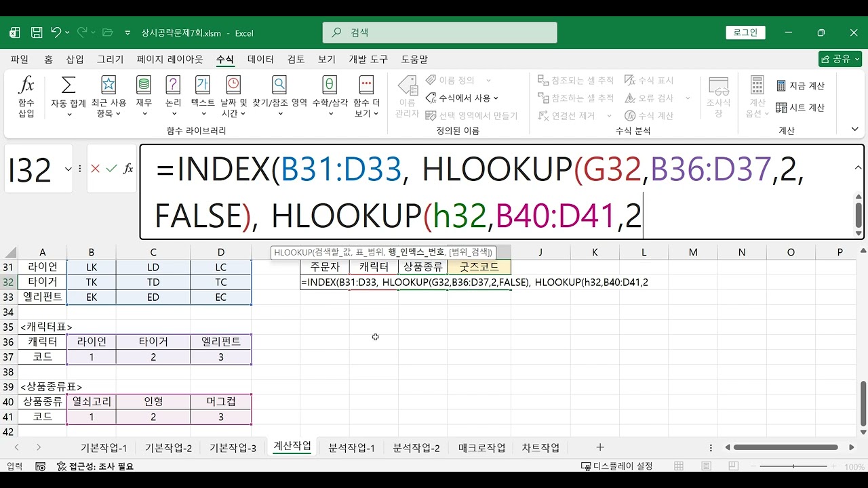
Task: Add new sheet with plus button
Action: tap(599, 447)
